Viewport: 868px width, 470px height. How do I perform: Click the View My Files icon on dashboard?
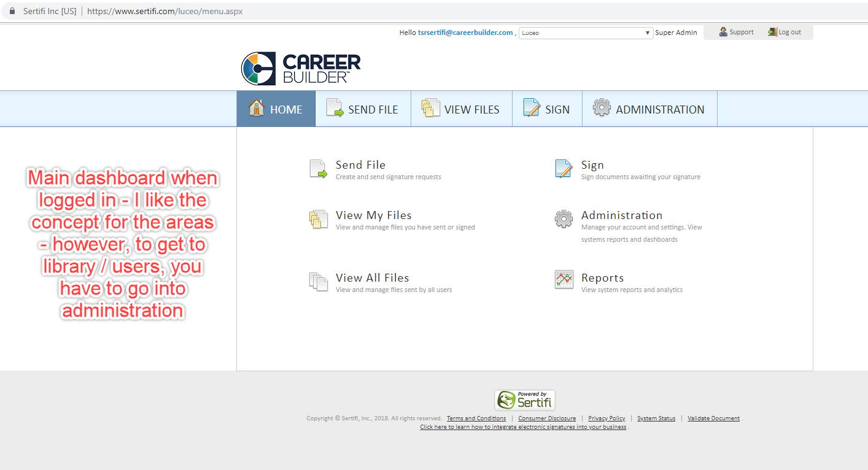point(319,220)
